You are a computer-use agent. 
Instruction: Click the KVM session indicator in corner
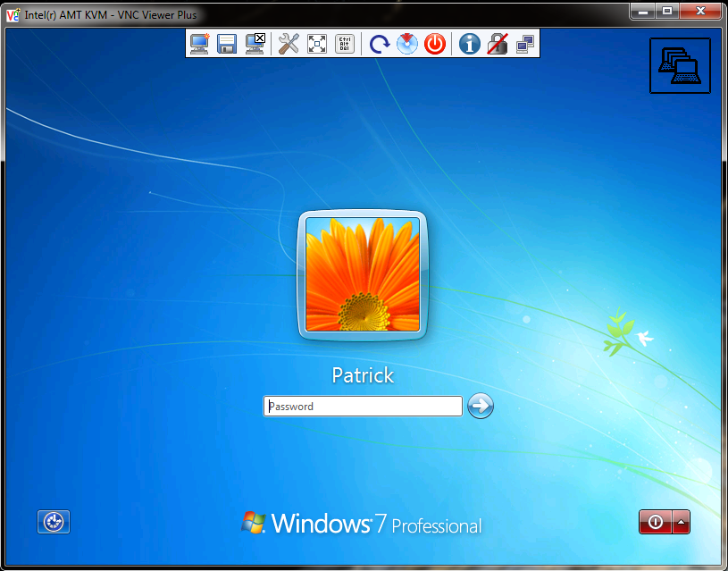coord(680,65)
